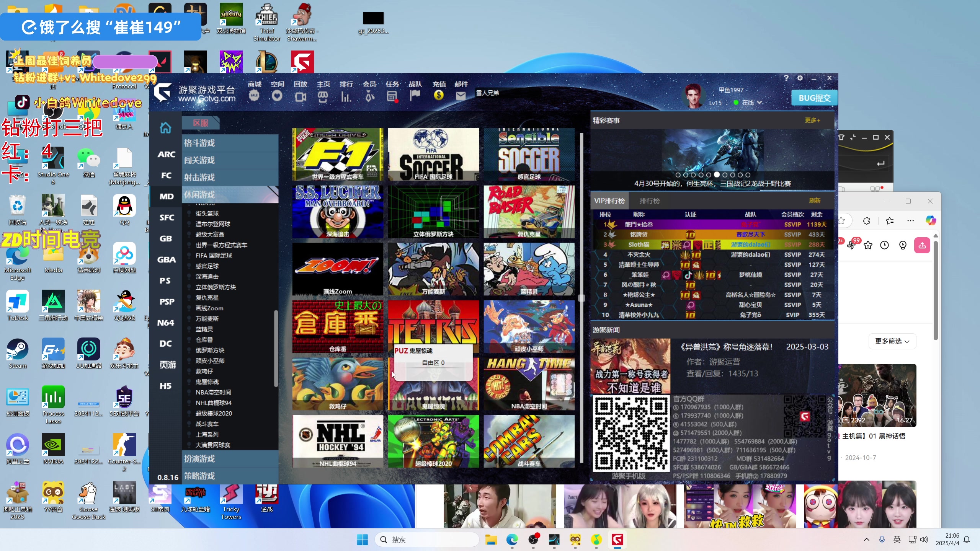Switch to the 排行榜 tab

[x=650, y=201]
